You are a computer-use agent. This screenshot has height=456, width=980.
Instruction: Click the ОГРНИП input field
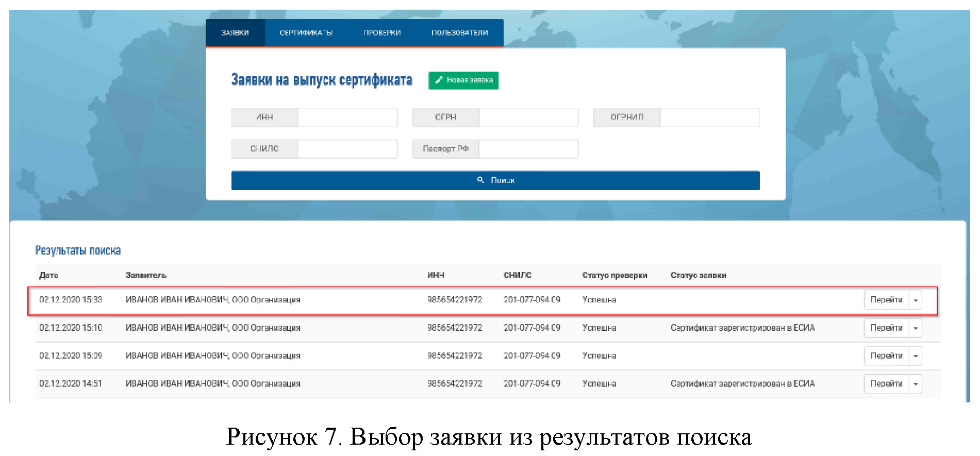pyautogui.click(x=709, y=117)
